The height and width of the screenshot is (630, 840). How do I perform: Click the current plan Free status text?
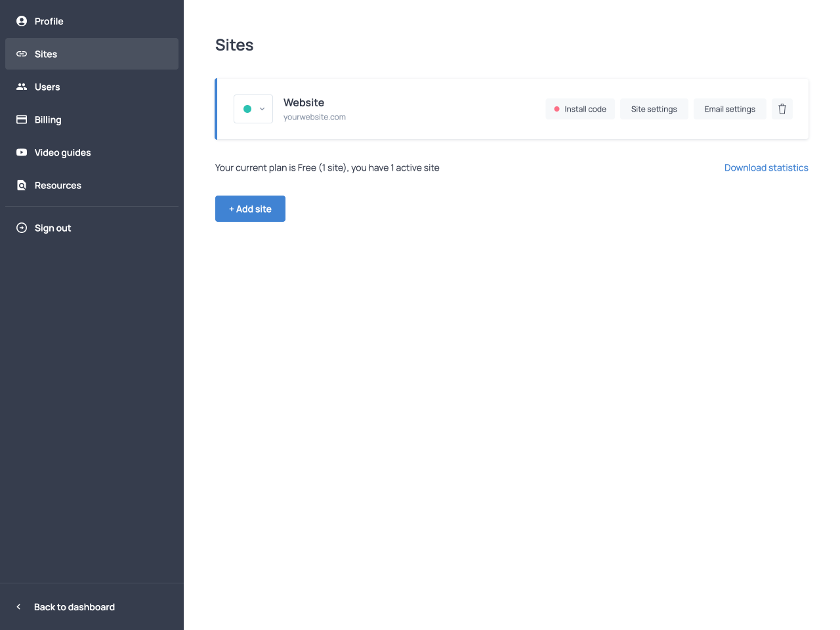(327, 168)
